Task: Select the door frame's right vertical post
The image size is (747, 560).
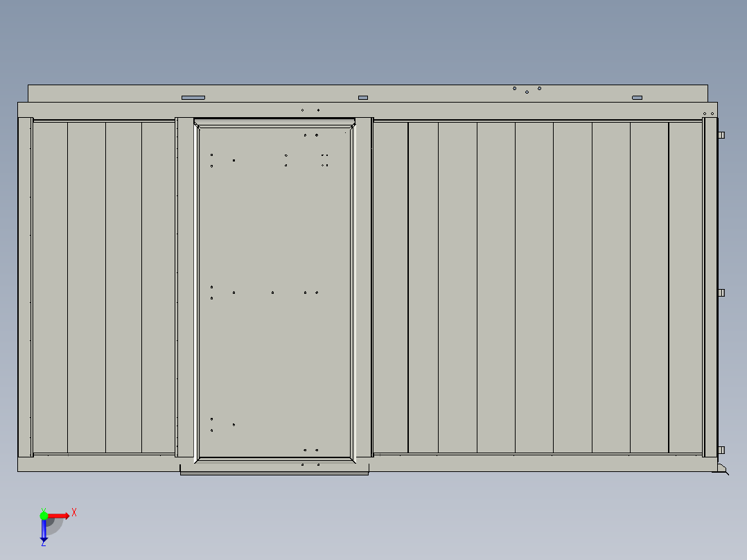Action: pos(364,288)
